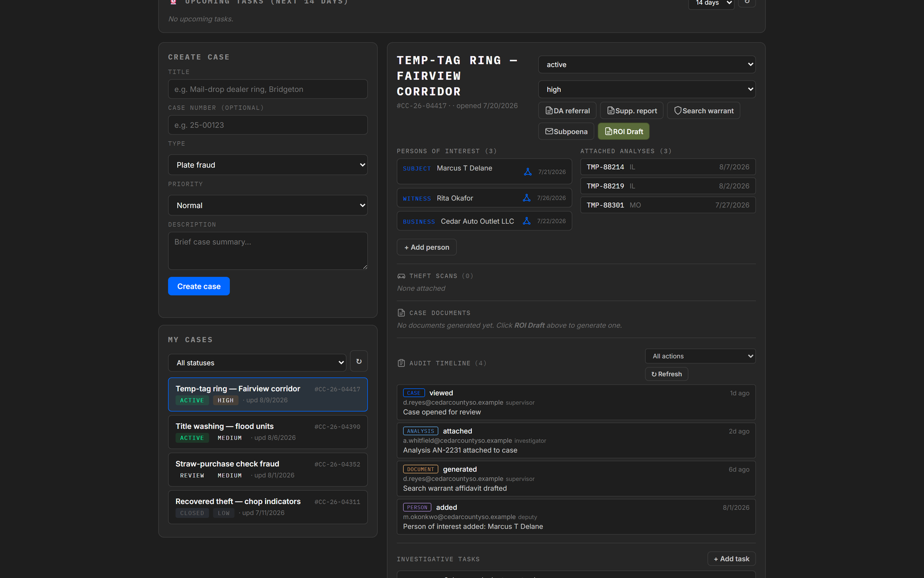This screenshot has width=924, height=578.
Task: Open Recovered theft — chop indicators case
Action: click(x=268, y=507)
